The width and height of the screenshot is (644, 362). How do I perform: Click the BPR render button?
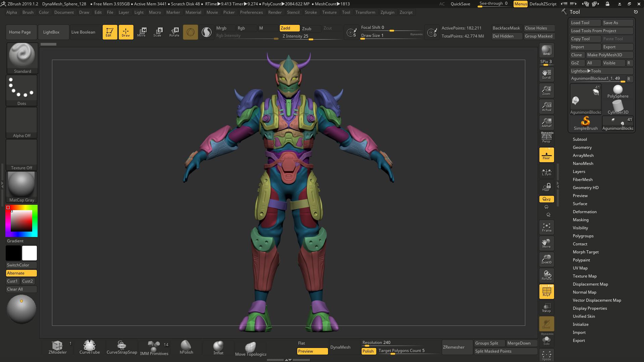tap(546, 50)
